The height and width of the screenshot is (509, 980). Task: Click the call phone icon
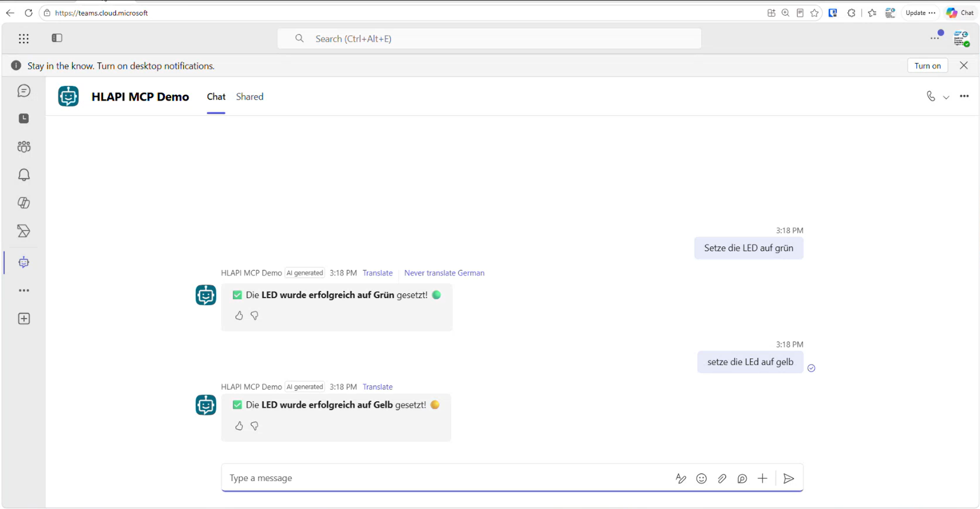point(931,96)
